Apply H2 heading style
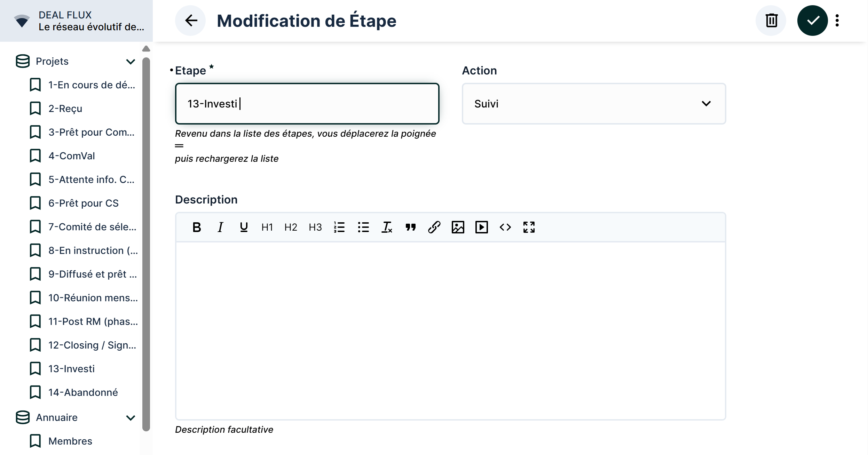 291,227
